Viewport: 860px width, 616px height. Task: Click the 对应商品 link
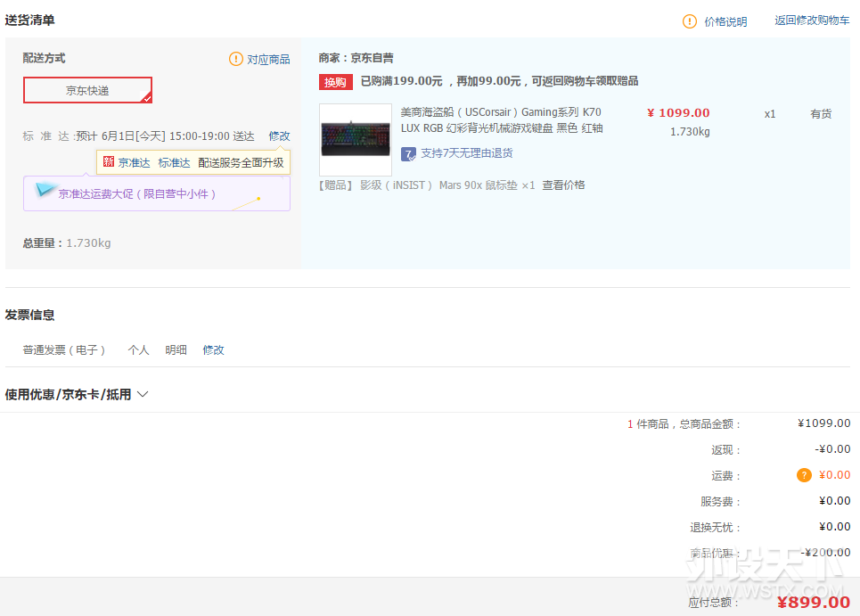click(268, 60)
